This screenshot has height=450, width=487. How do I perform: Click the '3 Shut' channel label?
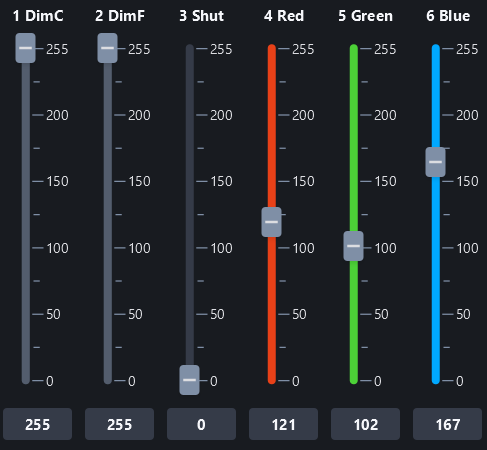tap(202, 16)
